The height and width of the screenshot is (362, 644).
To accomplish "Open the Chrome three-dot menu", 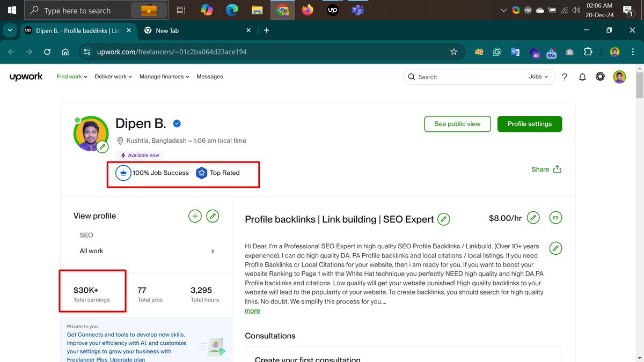I will (x=634, y=52).
